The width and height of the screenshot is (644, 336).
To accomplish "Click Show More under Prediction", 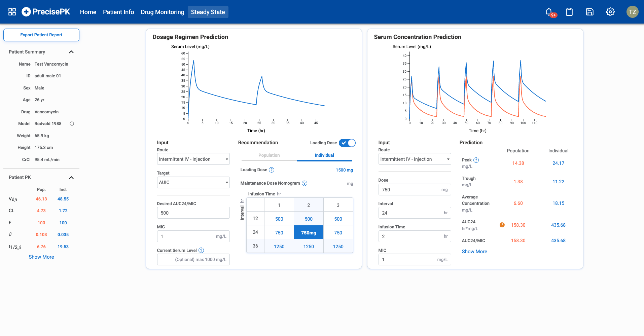I will 474,252.
